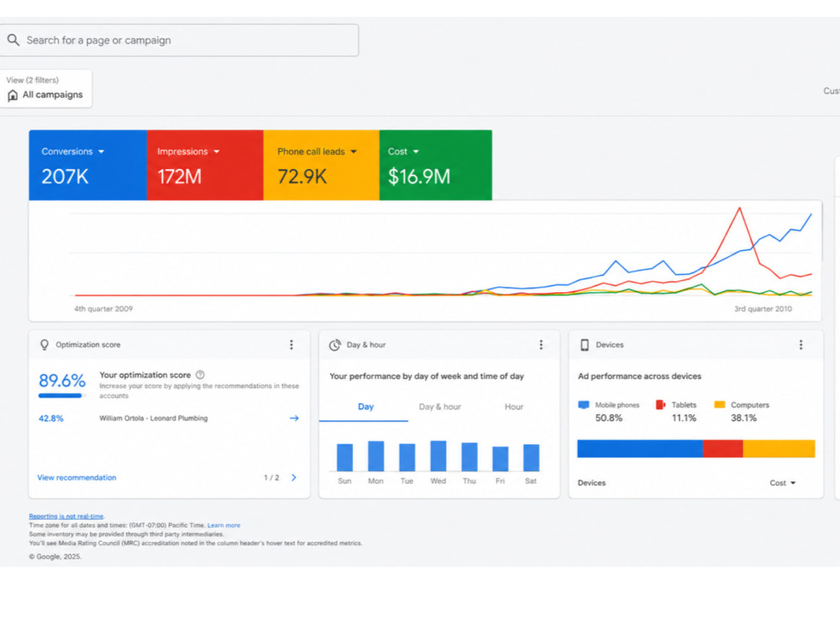Click the help icon next to Your optimization score

click(200, 375)
